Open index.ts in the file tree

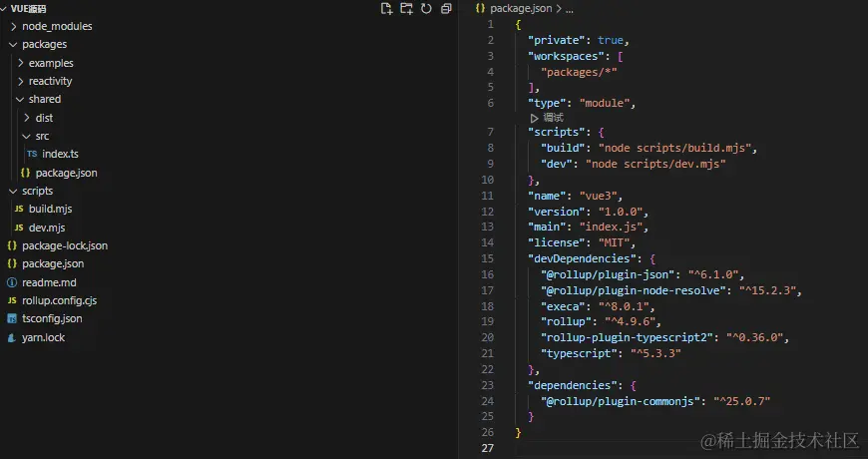(x=60, y=154)
